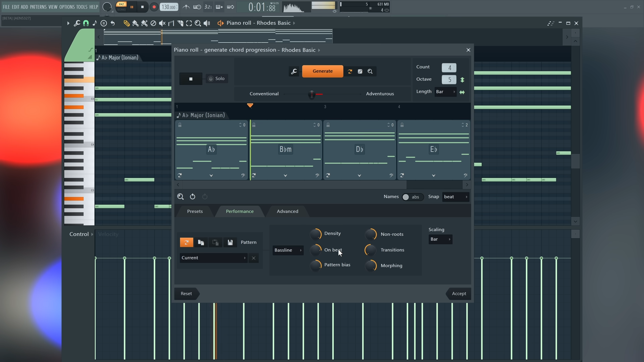
Task: Choose the Select marquee tool
Action: (189, 23)
